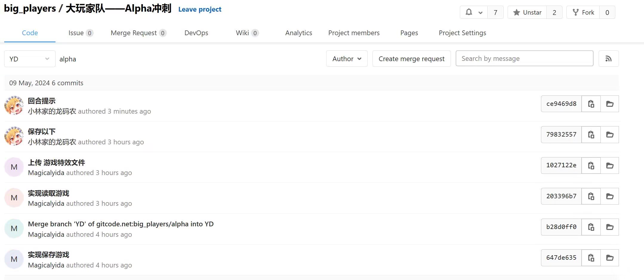Browse files at commit 79832557
The width and height of the screenshot is (644, 280).
(x=610, y=134)
